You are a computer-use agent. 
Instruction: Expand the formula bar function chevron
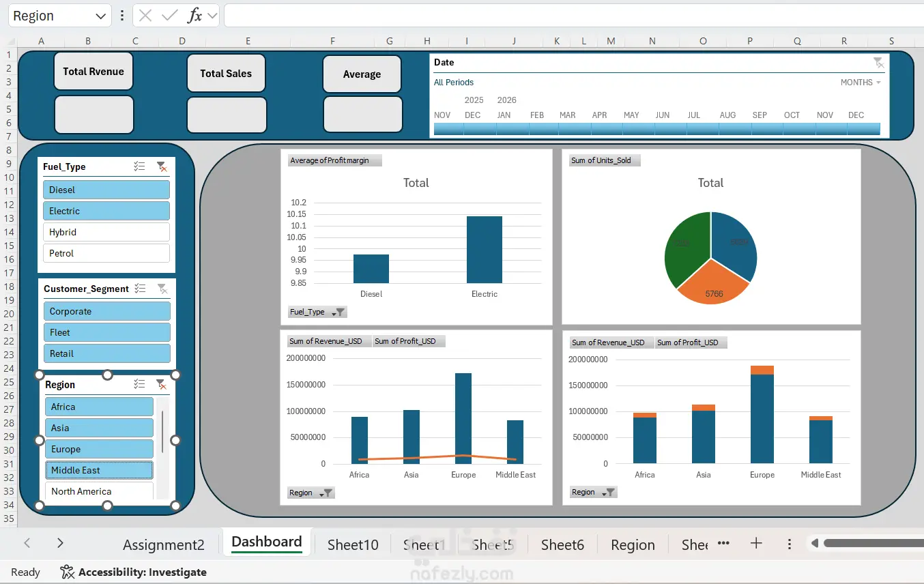point(212,16)
